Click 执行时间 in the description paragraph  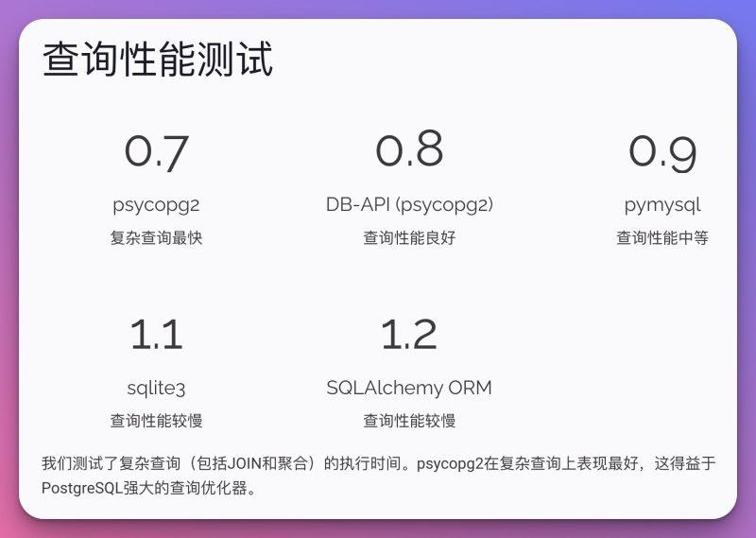pos(371,464)
